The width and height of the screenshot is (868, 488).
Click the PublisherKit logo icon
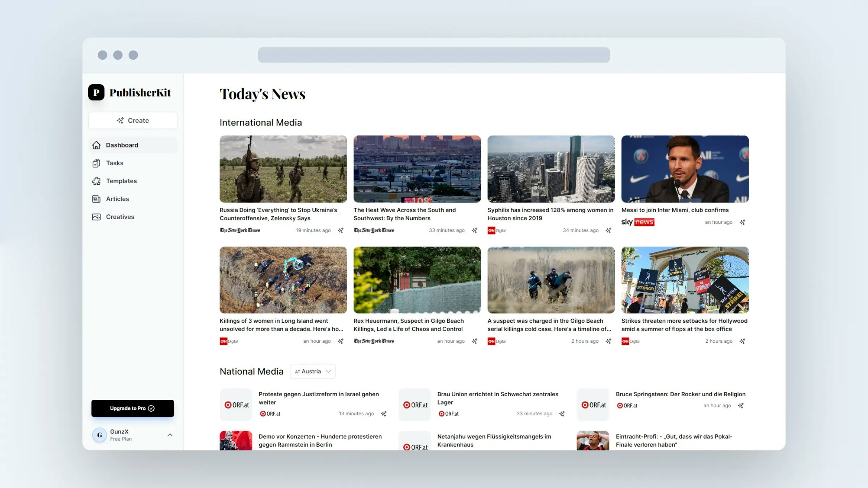tap(96, 93)
